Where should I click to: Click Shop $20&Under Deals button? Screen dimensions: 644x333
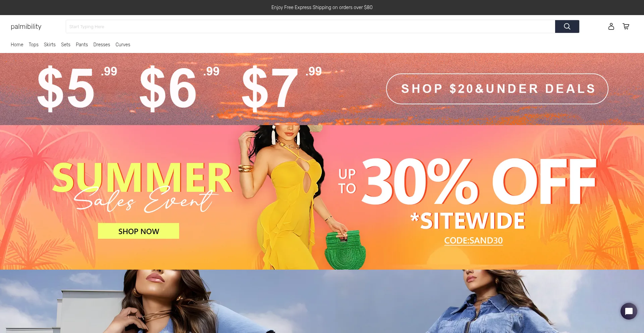[497, 89]
